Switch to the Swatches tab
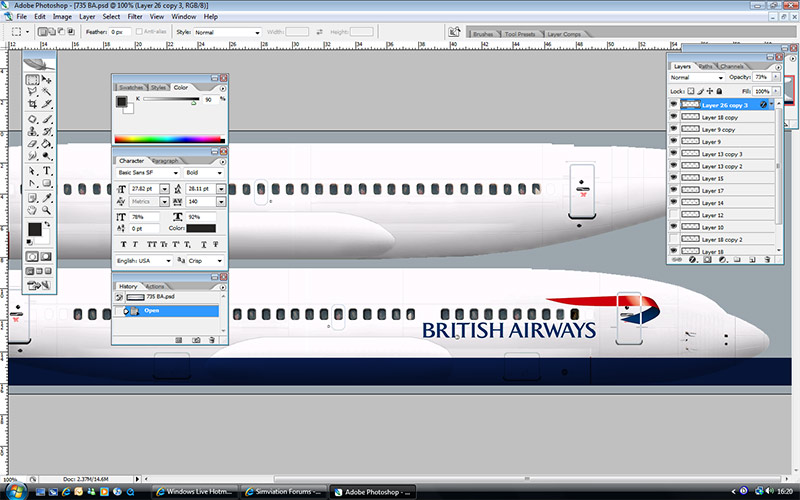The width and height of the screenshot is (800, 500). pos(131,88)
